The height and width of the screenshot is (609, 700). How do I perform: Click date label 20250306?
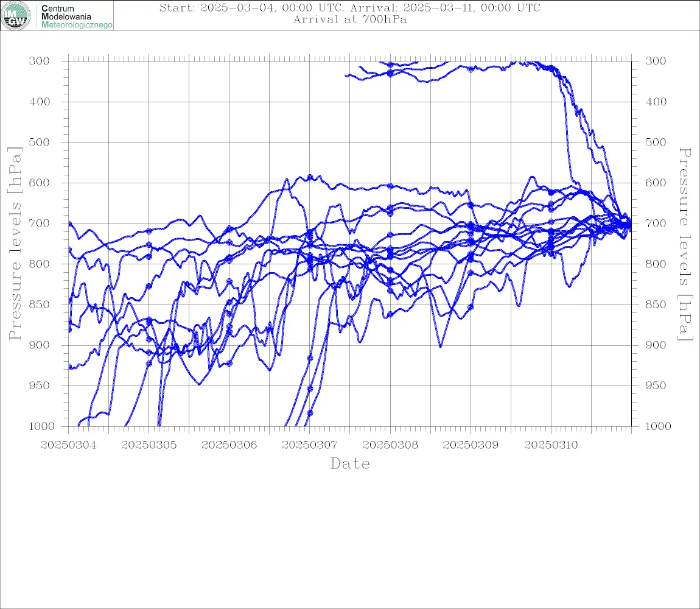pos(229,445)
